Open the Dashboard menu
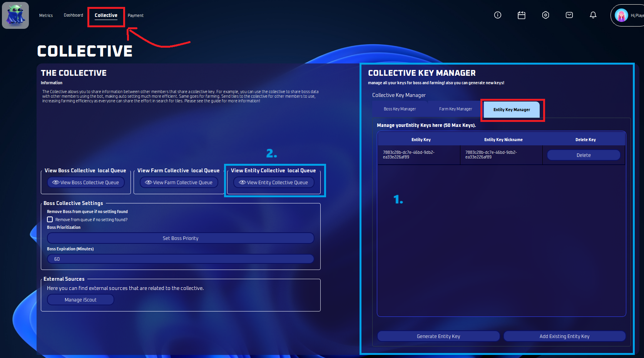 (73, 15)
